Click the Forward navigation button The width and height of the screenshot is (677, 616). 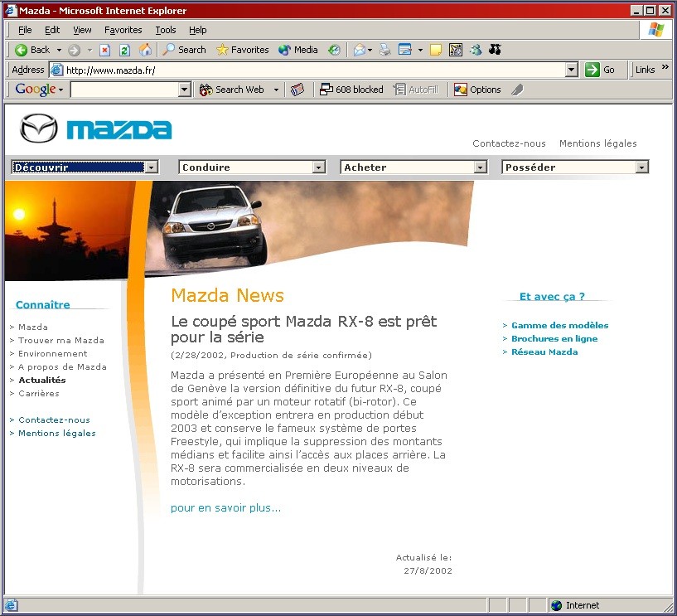(75, 50)
